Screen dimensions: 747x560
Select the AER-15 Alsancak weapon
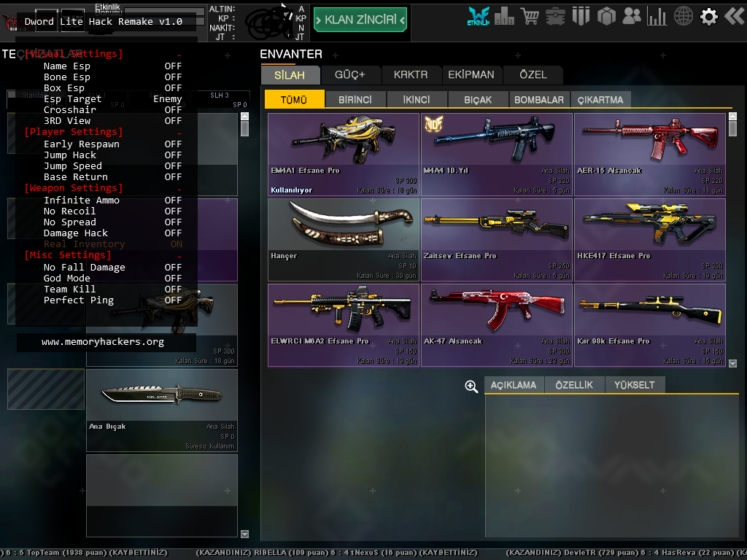650,155
